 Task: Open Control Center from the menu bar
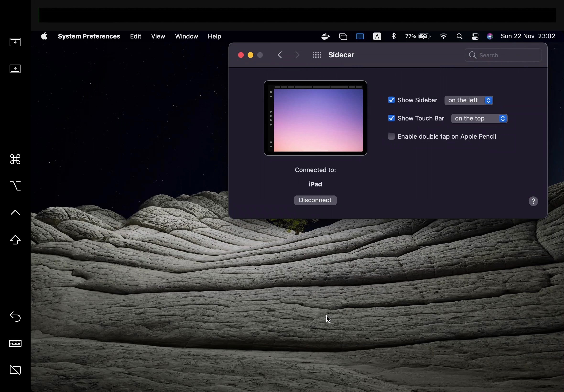click(475, 36)
